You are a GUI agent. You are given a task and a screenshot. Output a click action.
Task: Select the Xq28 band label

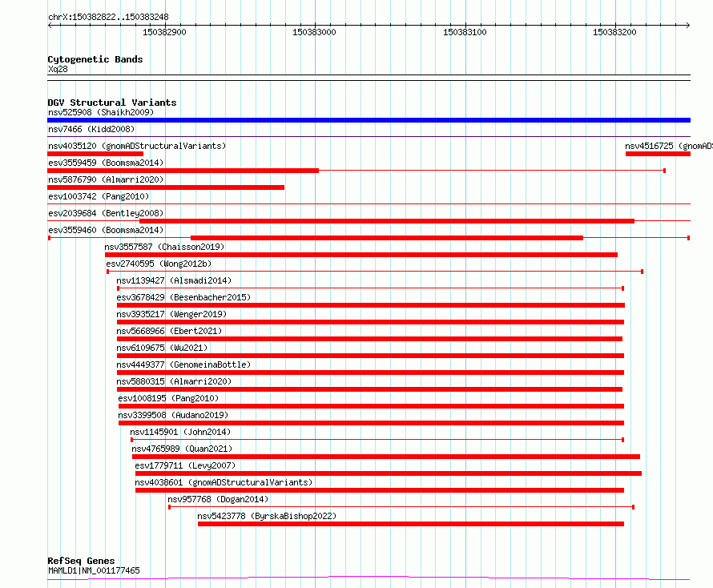58,69
